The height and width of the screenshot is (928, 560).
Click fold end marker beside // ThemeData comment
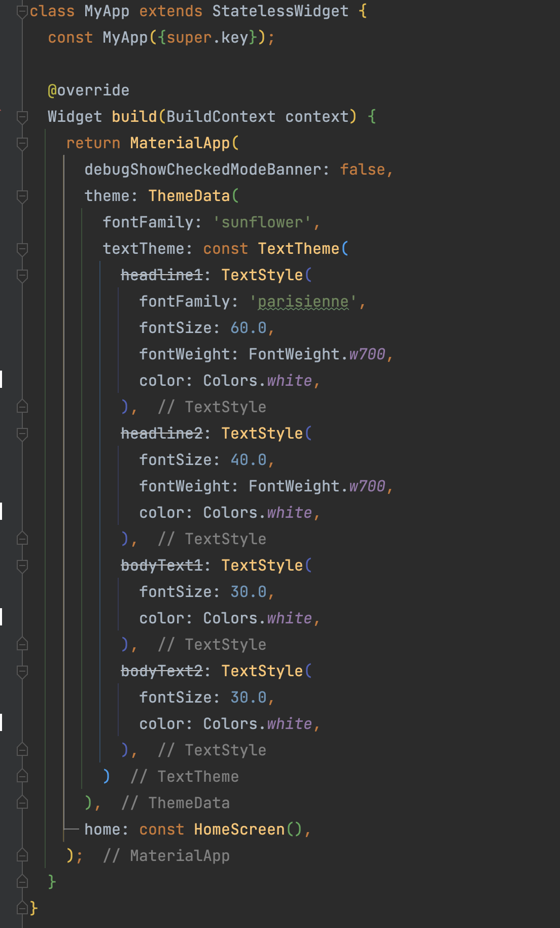(22, 802)
